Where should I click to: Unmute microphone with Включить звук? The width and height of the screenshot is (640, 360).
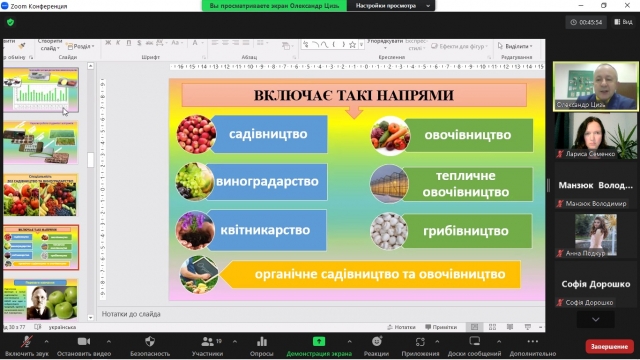coord(27,346)
